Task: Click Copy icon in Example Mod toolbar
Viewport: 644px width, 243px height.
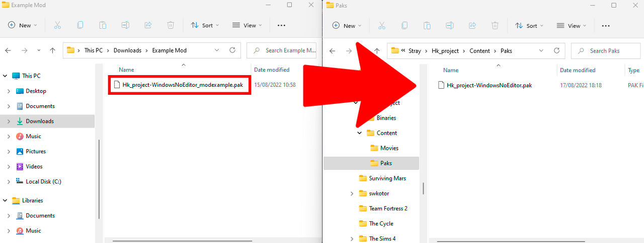Action: click(x=80, y=25)
